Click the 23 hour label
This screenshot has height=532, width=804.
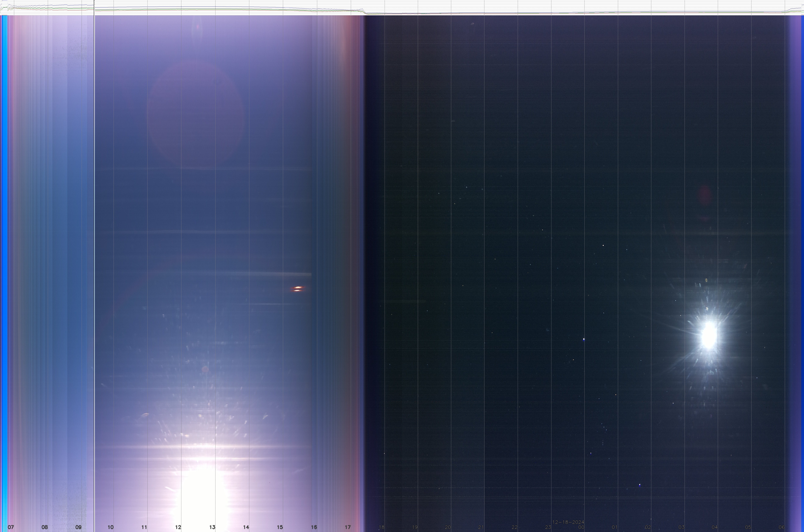point(548,527)
